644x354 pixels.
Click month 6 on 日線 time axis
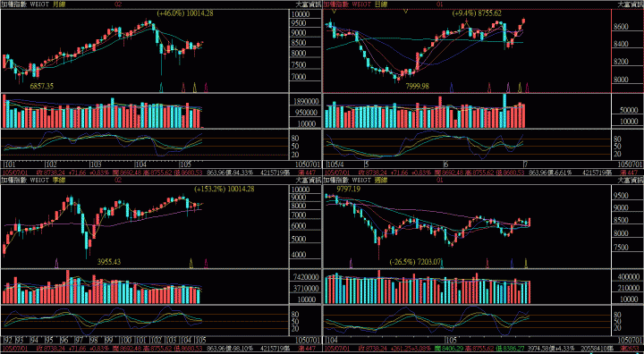pyautogui.click(x=446, y=164)
